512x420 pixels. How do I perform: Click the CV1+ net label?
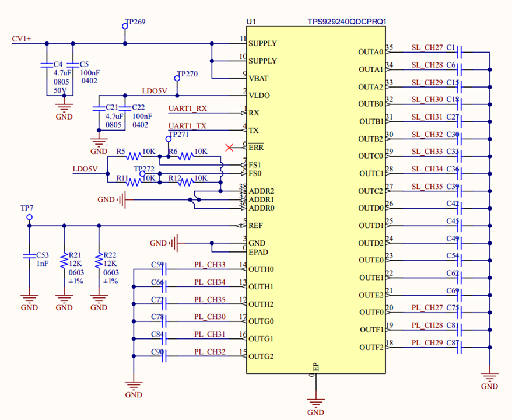22,39
